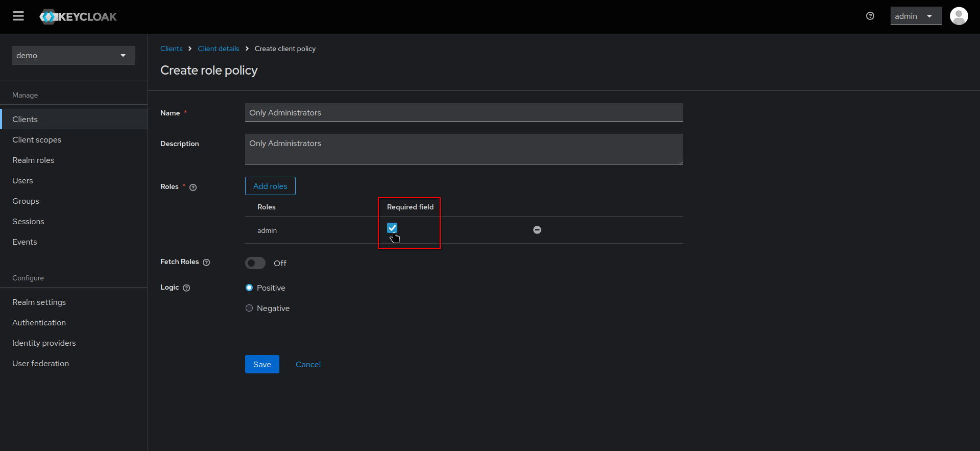Open Identity providers in the sidebar
The height and width of the screenshot is (451, 980).
[x=74, y=343]
